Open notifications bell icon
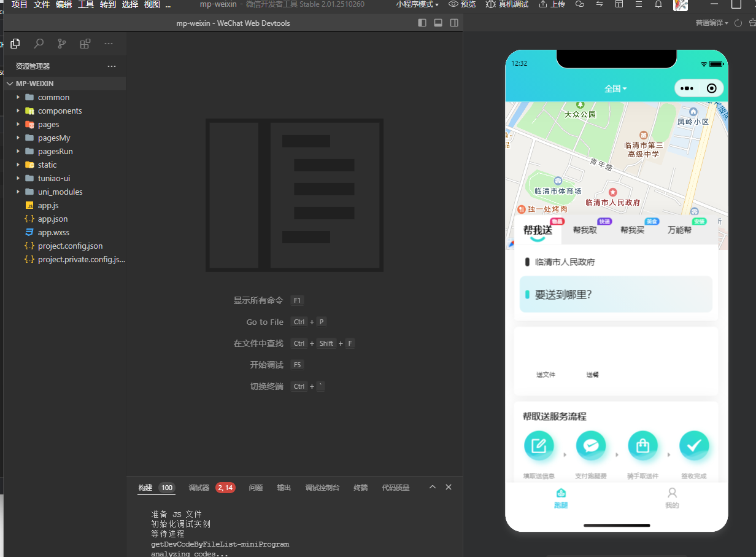 (x=658, y=4)
